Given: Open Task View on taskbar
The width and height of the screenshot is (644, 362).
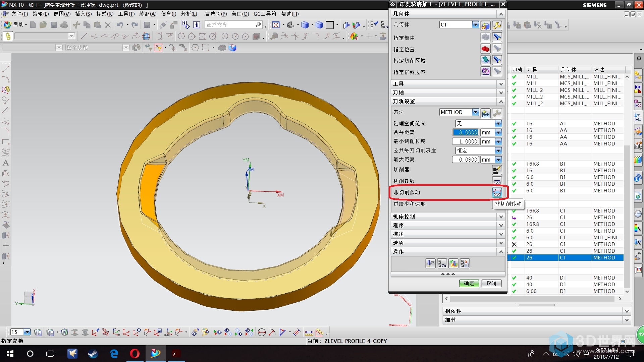Looking at the screenshot, I should 50,353.
